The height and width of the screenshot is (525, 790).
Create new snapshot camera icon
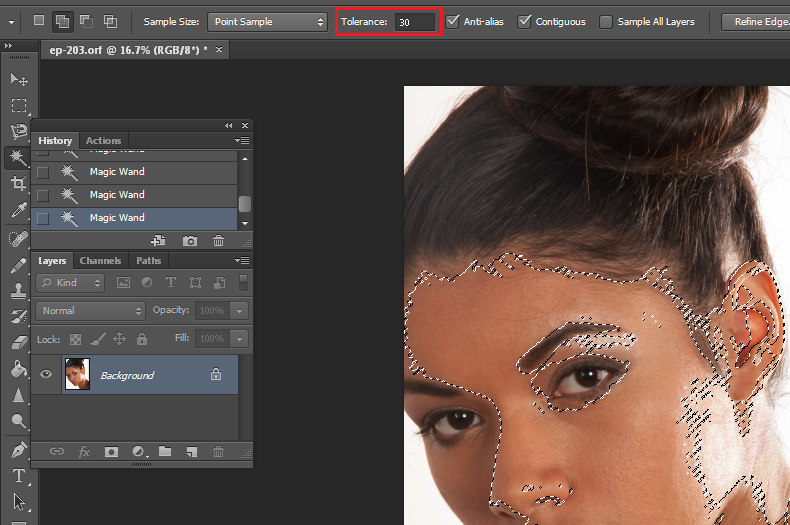pos(190,241)
